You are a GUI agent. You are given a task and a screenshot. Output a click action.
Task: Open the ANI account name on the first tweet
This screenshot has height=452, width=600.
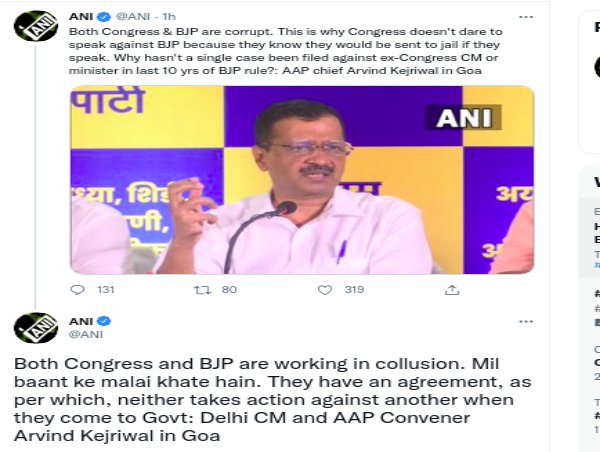click(x=81, y=16)
